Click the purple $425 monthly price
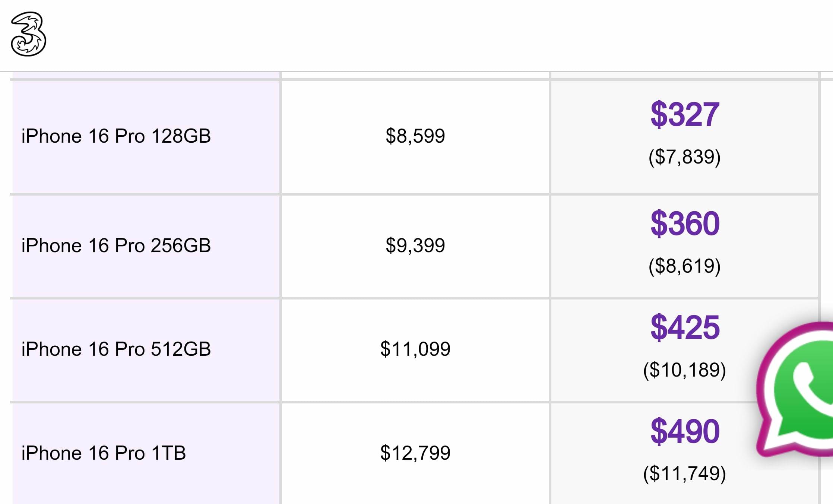 tap(685, 327)
